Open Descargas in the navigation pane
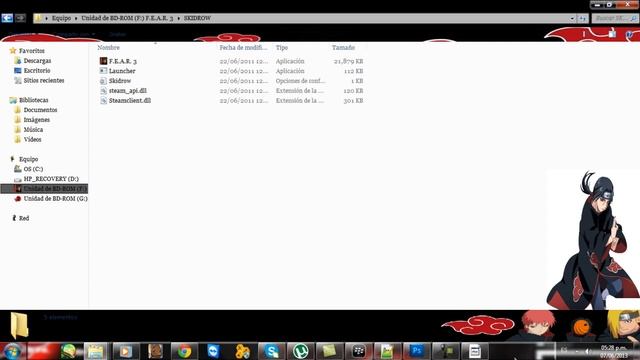 [x=37, y=60]
